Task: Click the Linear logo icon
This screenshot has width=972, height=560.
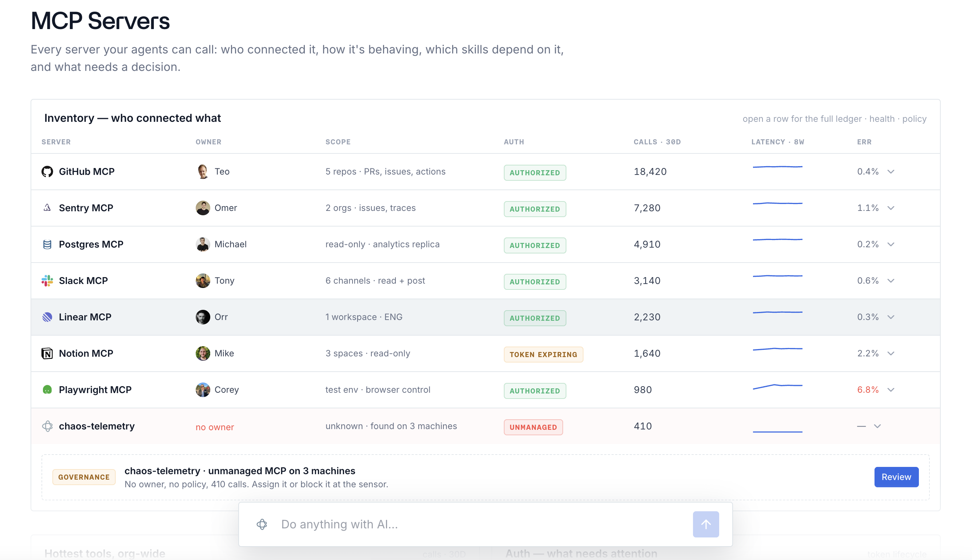Action: click(47, 317)
